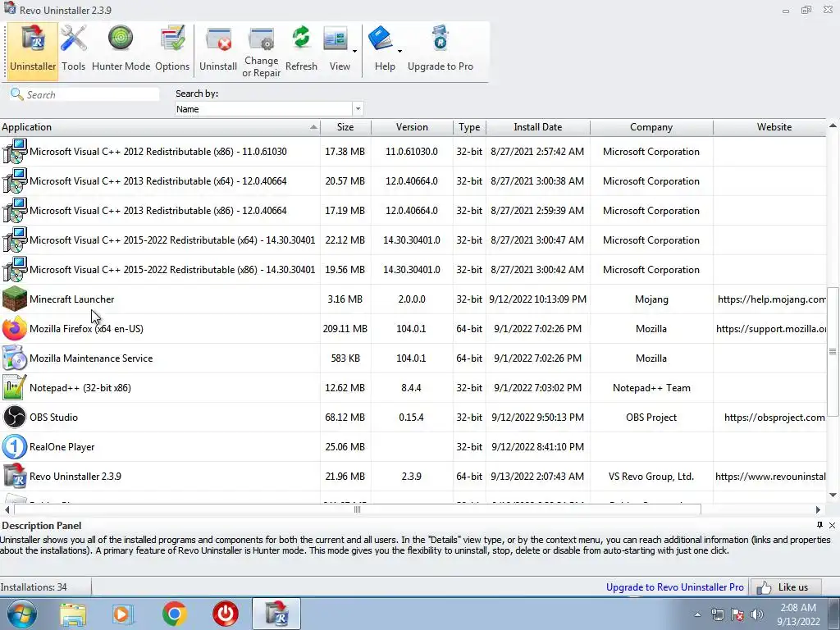Sort by the Company column header

point(651,127)
